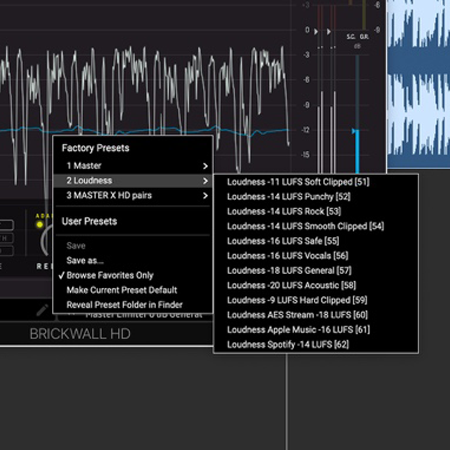Expand arrow beside 2 Loudness
450x450 pixels.
pos(205,181)
